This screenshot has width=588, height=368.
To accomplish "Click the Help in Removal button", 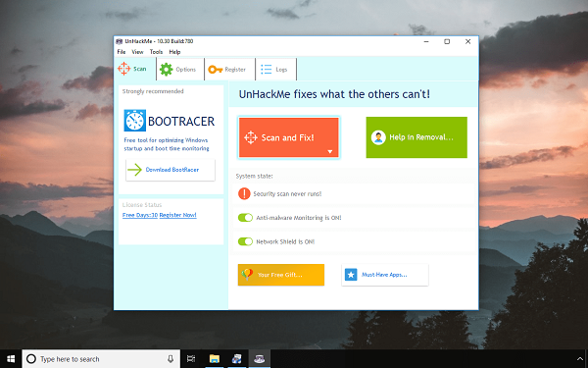I will [416, 137].
